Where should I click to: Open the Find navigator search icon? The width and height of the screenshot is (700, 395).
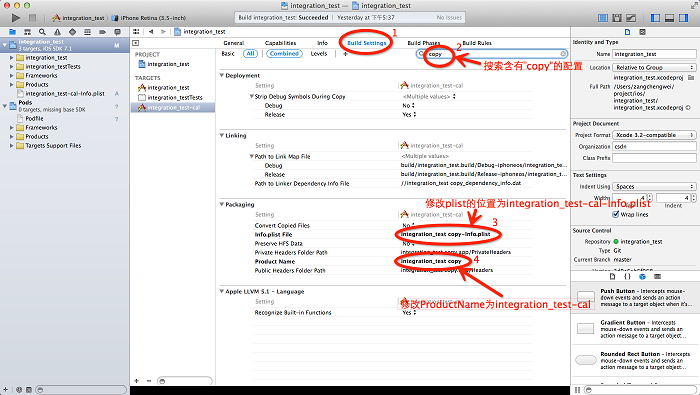pos(42,32)
